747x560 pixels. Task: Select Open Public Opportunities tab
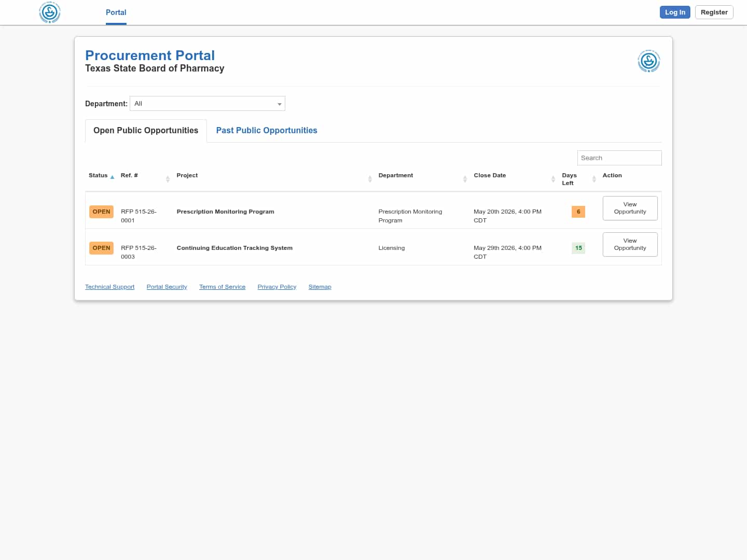[x=146, y=131]
